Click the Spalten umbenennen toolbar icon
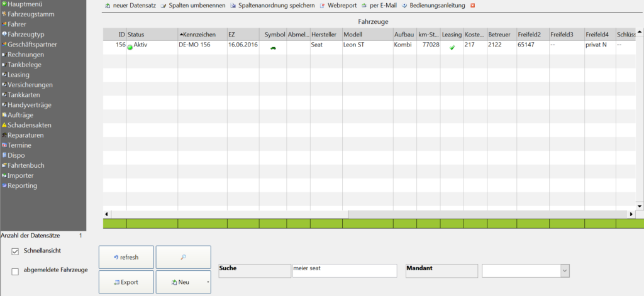Viewport: 644px width, 296px height. (163, 6)
